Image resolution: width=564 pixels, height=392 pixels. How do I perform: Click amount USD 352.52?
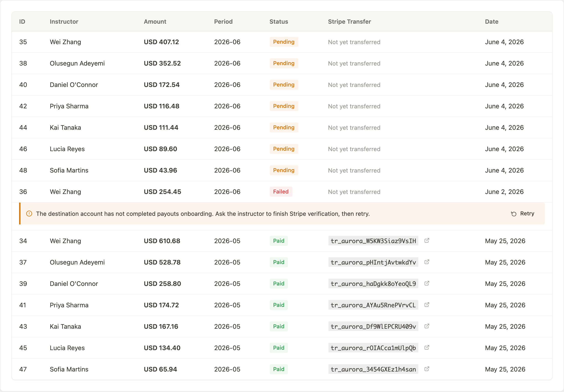(162, 63)
